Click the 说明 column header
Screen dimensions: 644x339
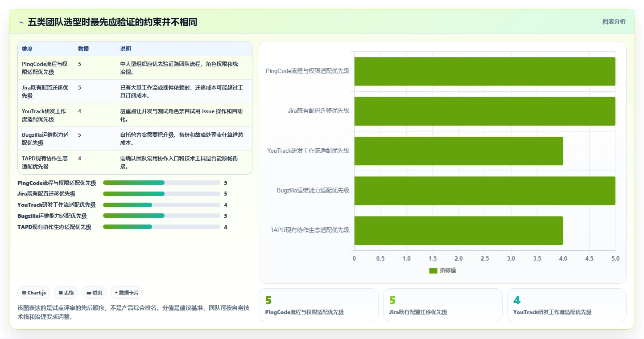[x=125, y=49]
